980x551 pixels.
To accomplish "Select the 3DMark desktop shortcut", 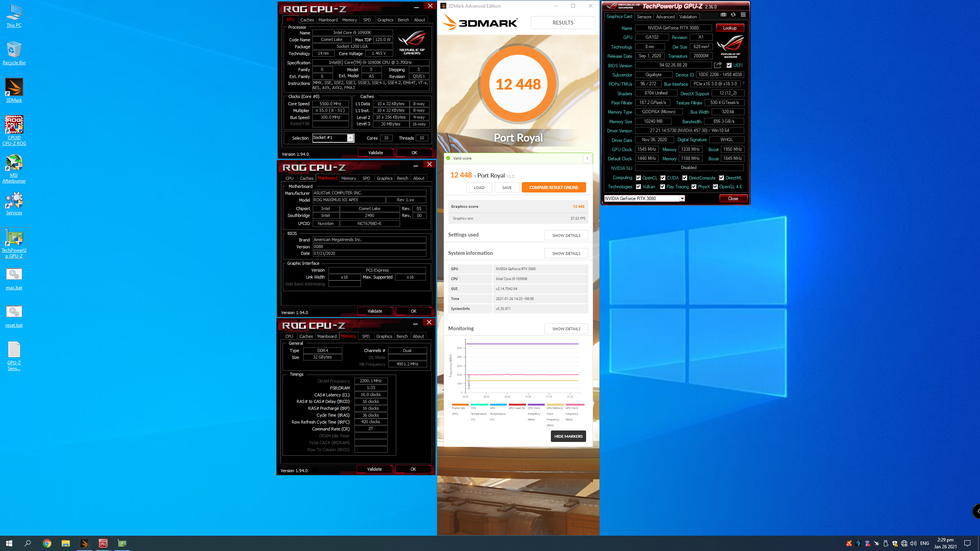I will click(x=14, y=91).
